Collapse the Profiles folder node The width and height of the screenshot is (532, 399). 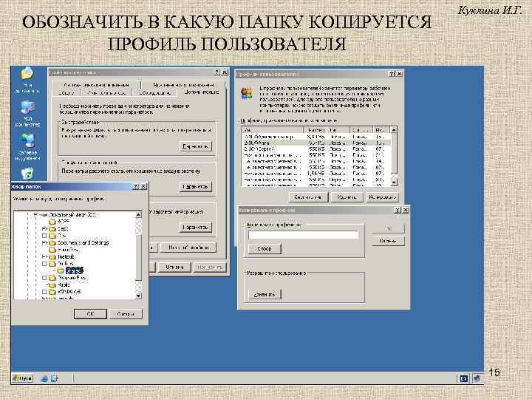tap(44, 264)
